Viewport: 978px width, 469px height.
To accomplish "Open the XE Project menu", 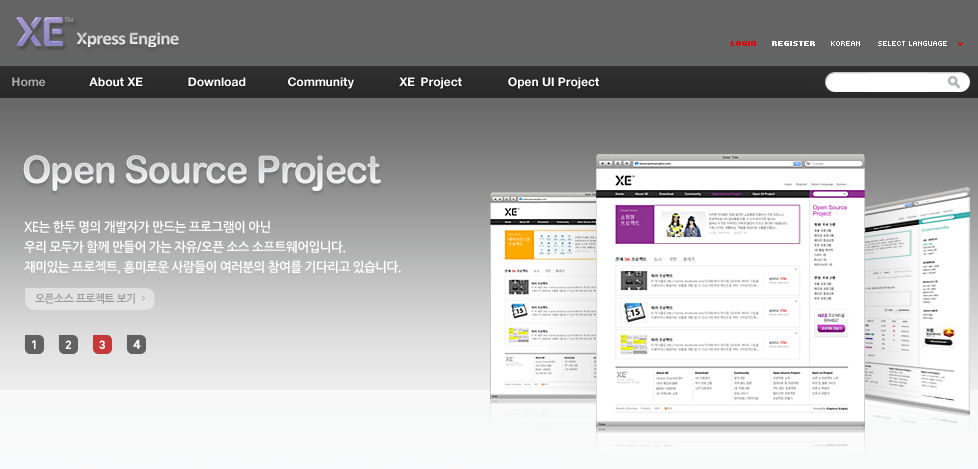I will click(430, 82).
